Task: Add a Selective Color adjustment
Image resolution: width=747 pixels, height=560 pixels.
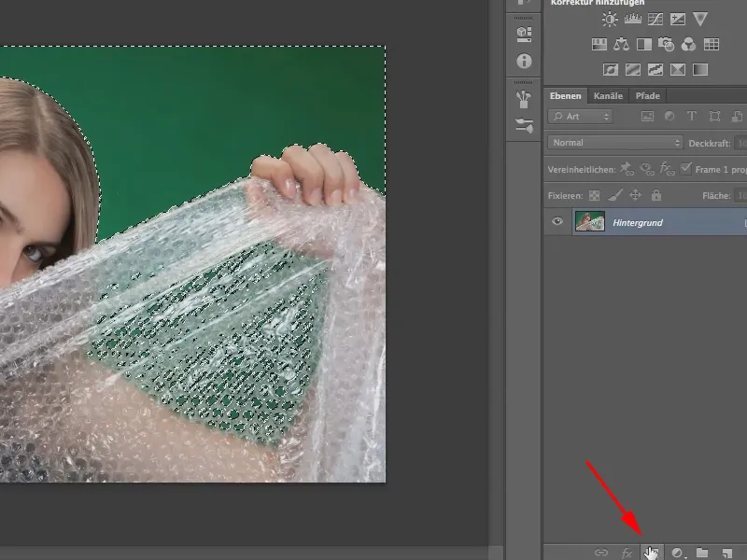Action: 678,69
